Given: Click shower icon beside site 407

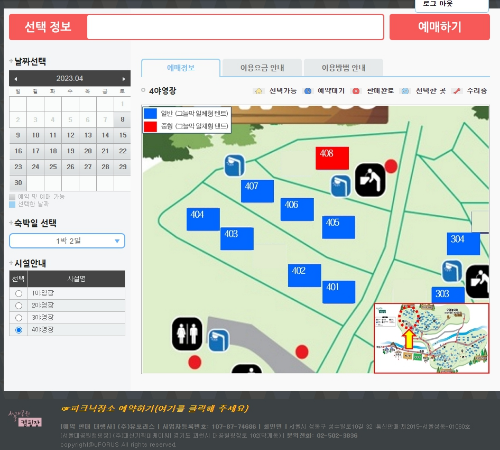Looking at the screenshot, I should (x=234, y=165).
